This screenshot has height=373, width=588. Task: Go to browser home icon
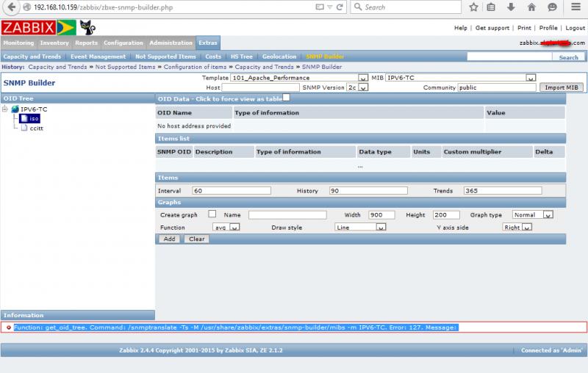coord(531,7)
